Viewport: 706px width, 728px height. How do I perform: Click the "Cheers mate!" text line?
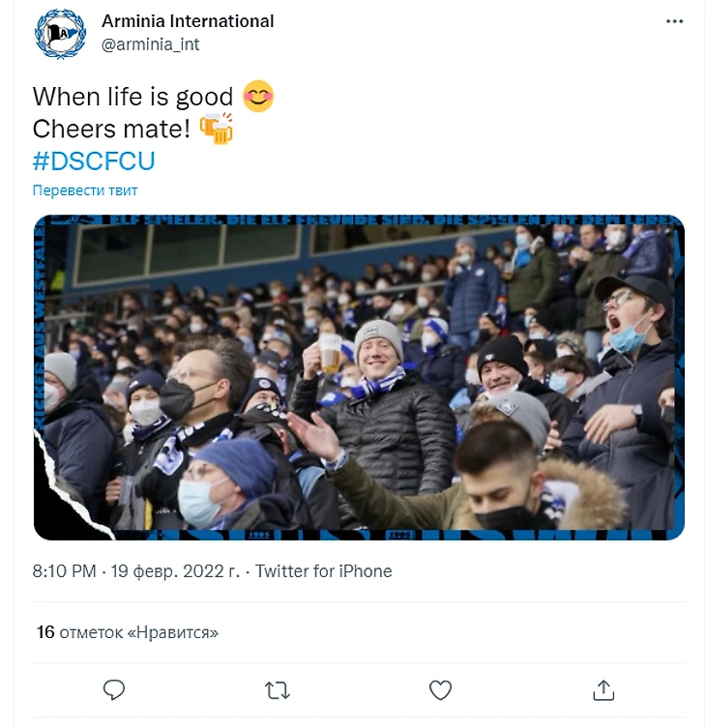coord(111,129)
